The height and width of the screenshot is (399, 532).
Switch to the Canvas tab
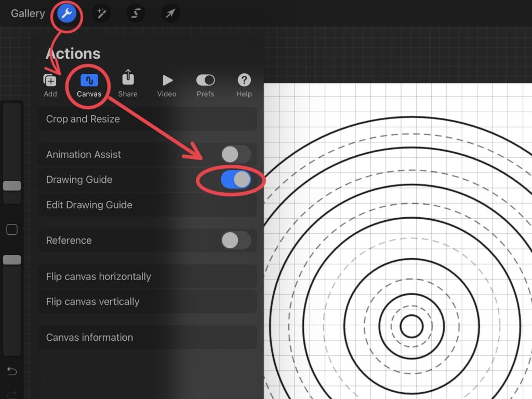click(x=89, y=86)
